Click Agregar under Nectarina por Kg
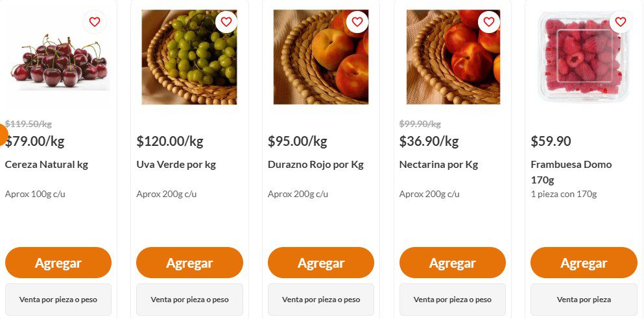The width and height of the screenshot is (644, 319). [453, 263]
